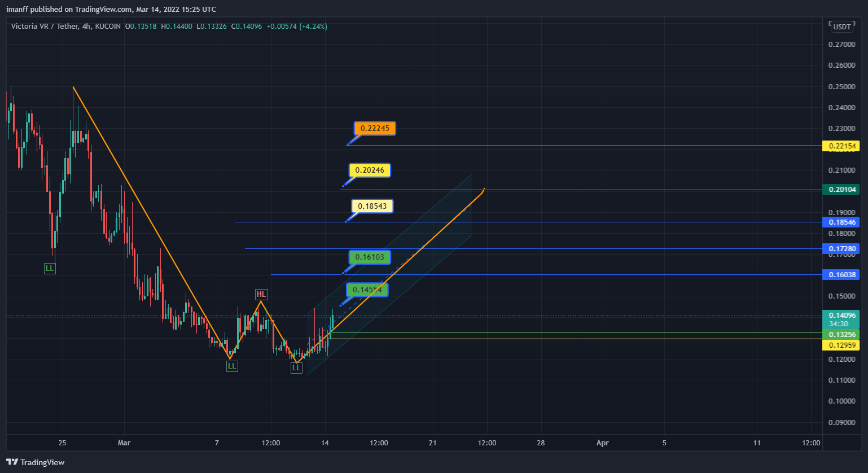868x473 pixels.
Task: Click the 0.22154 yellow price axis label
Action: point(841,146)
